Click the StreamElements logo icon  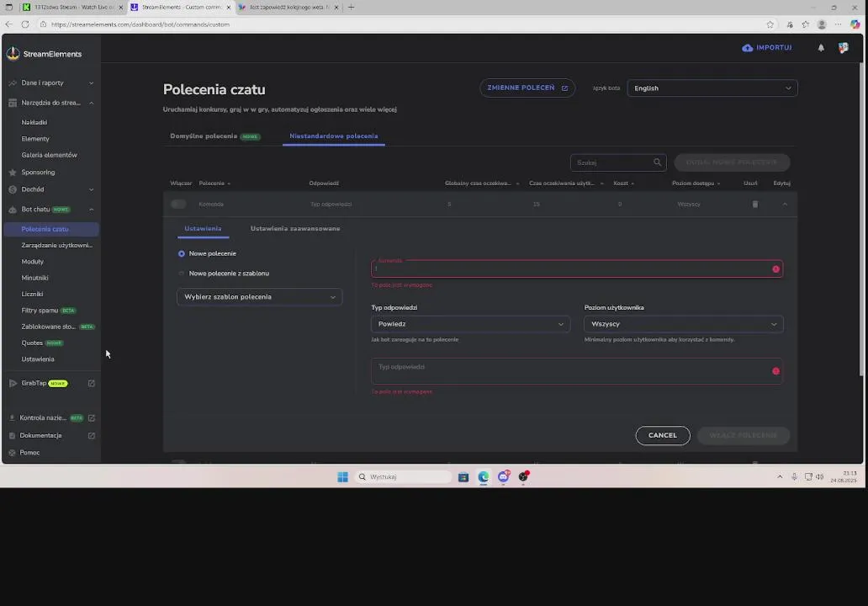[13, 53]
